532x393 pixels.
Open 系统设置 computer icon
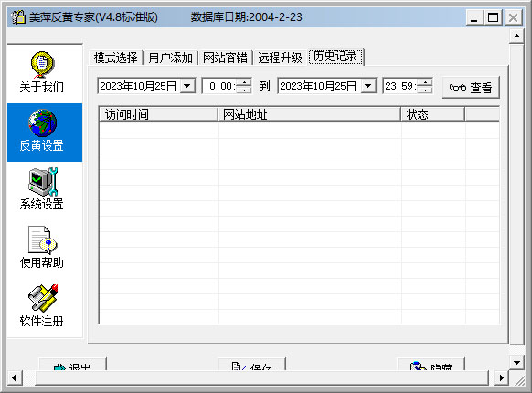[43, 181]
